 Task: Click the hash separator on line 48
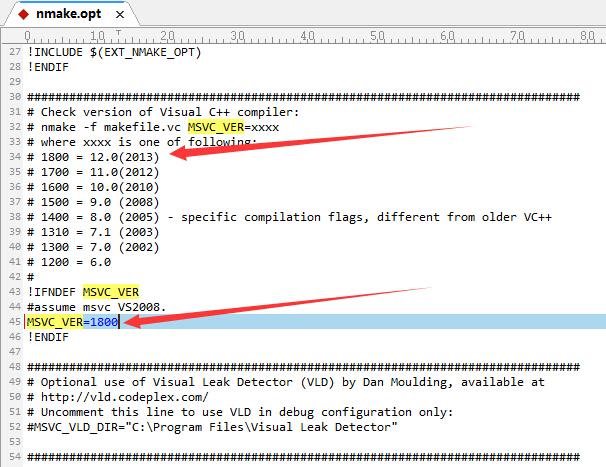(x=303, y=367)
